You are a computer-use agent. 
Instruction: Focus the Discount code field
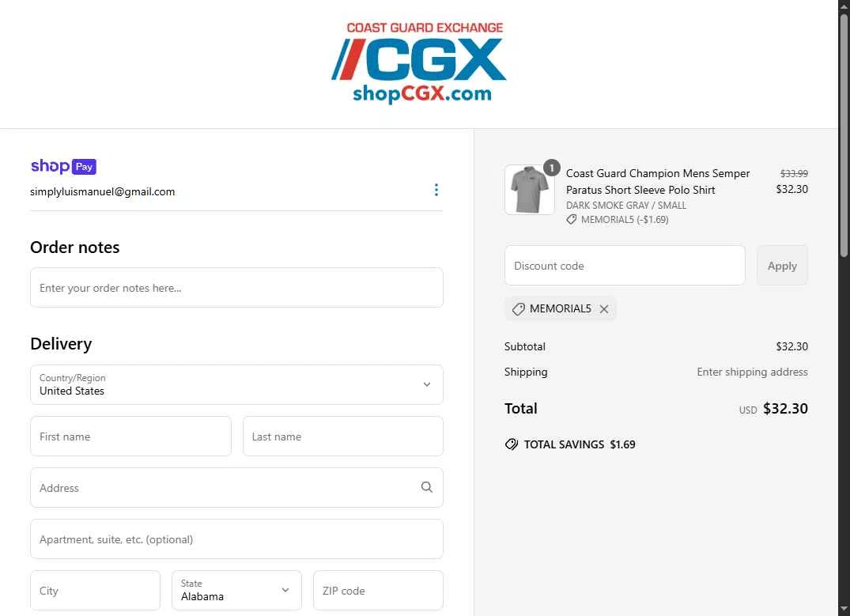(x=625, y=265)
